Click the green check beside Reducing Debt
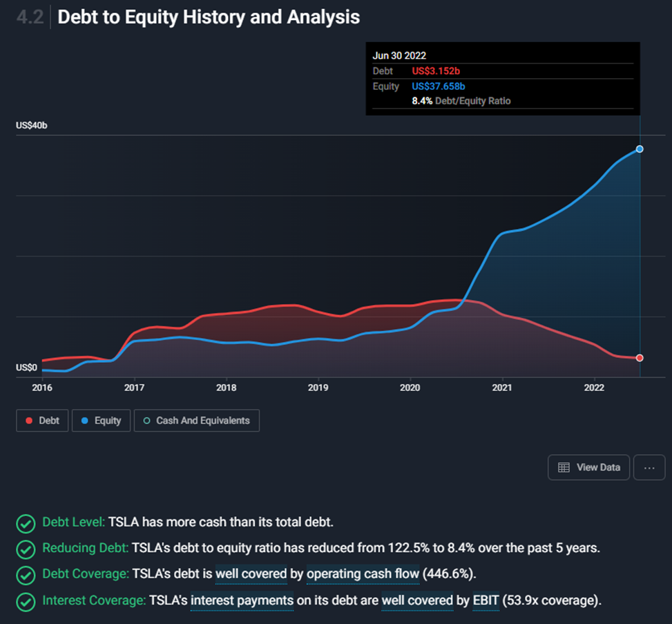The width and height of the screenshot is (672, 624). tap(26, 549)
